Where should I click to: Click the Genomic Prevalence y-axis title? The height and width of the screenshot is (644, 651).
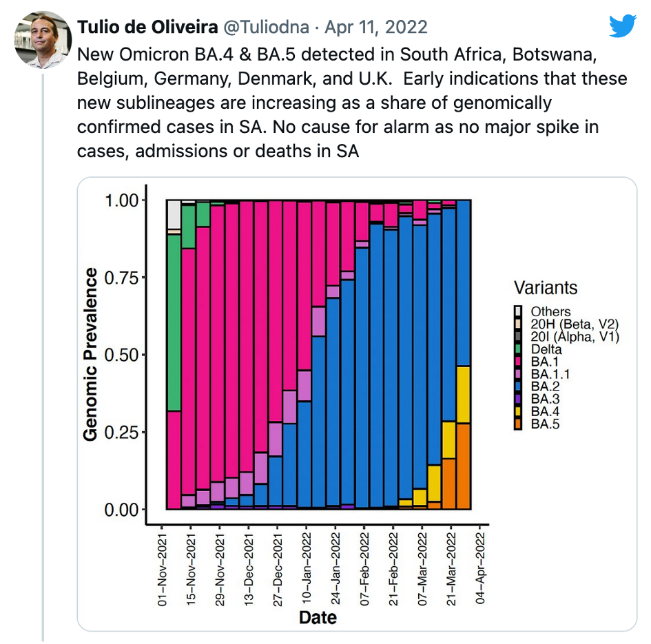click(x=91, y=354)
